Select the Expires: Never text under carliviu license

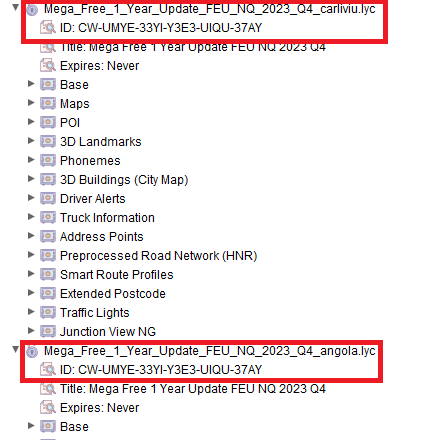[99, 66]
